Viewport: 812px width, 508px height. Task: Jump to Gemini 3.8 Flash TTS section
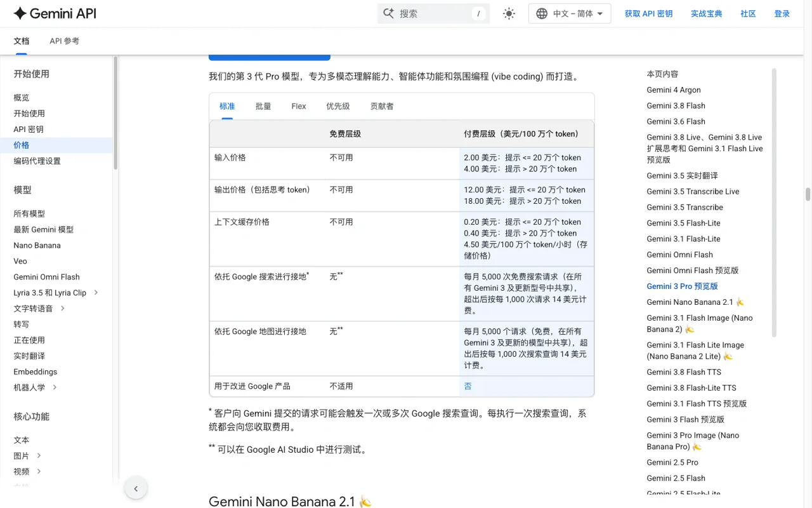pyautogui.click(x=684, y=372)
